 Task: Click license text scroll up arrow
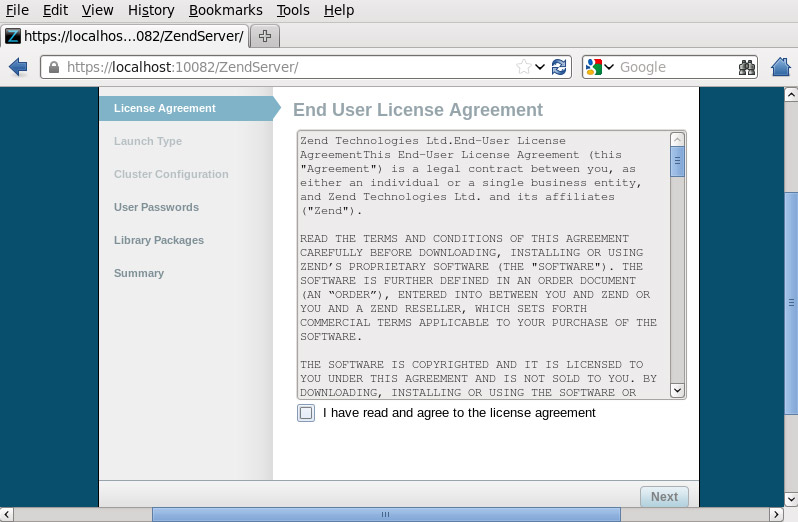(x=677, y=139)
